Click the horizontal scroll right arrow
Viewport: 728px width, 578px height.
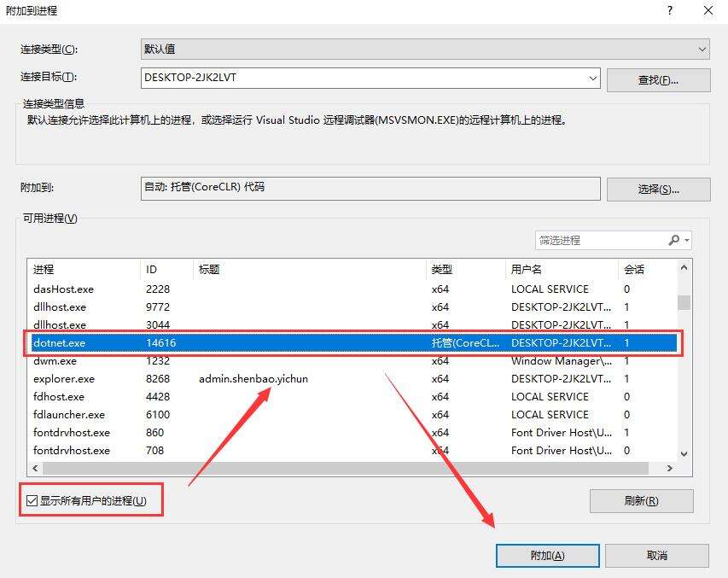669,469
